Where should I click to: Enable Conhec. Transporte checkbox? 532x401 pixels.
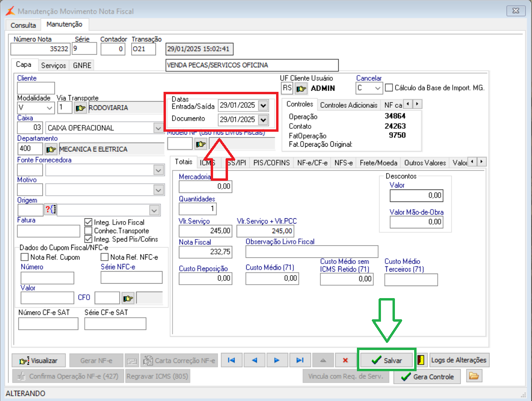[88, 231]
